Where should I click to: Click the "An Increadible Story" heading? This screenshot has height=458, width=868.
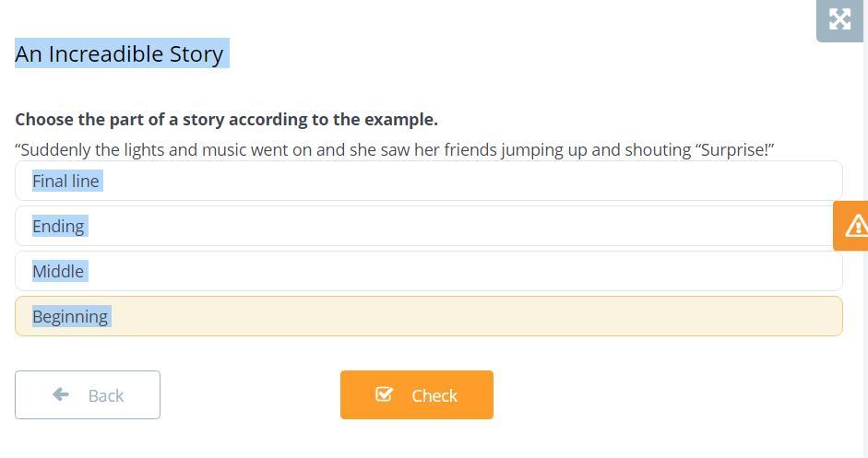tap(120, 54)
